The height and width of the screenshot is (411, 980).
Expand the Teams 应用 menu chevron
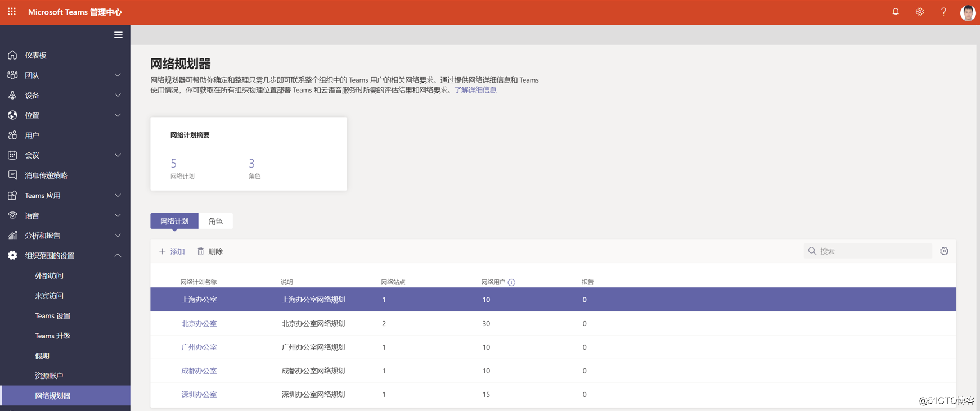click(x=118, y=195)
